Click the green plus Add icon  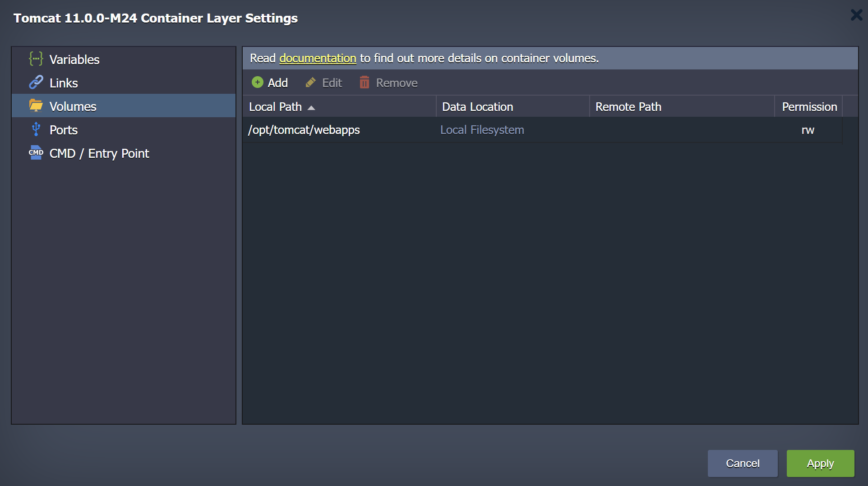coord(258,82)
